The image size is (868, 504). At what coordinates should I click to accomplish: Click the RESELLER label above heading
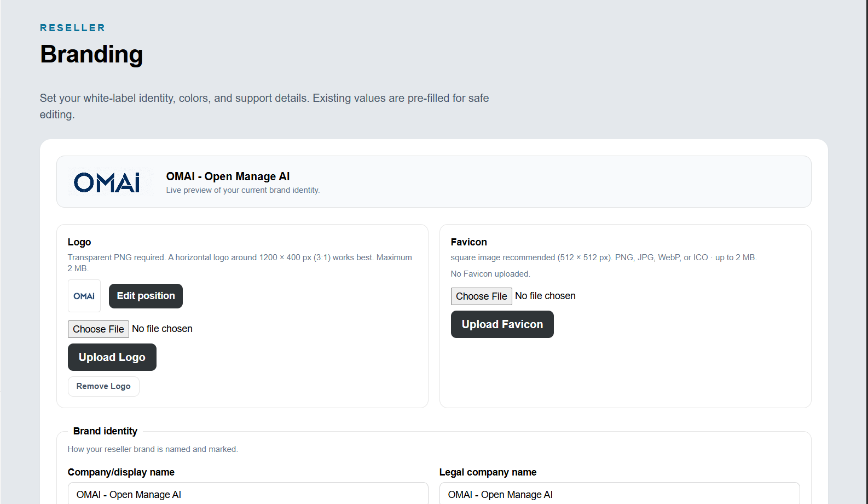(x=72, y=28)
